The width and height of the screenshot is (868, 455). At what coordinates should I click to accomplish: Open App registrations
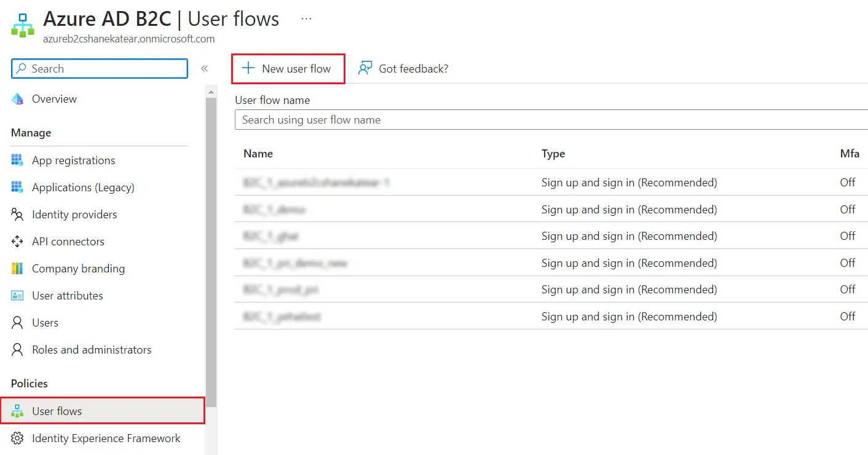(74, 160)
